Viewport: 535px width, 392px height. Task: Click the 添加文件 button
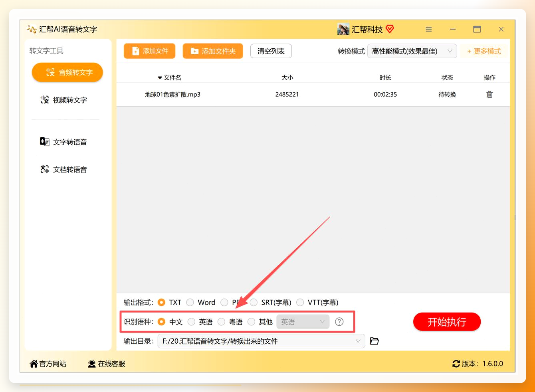(149, 51)
